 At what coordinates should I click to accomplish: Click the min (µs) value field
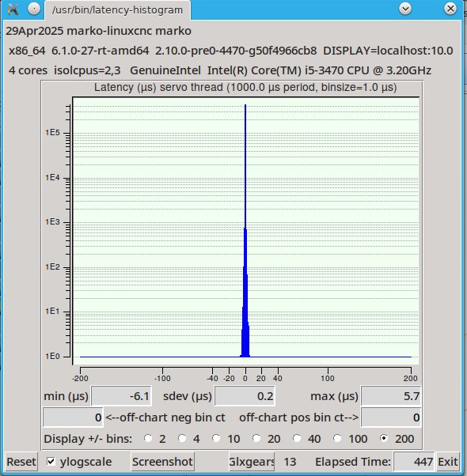tap(121, 396)
